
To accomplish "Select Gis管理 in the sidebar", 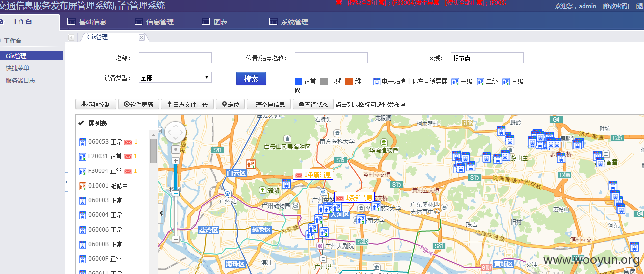I will (x=32, y=56).
